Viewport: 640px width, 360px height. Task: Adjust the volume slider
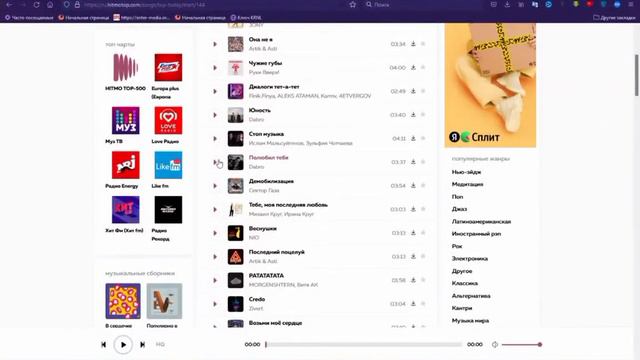pyautogui.click(x=521, y=344)
